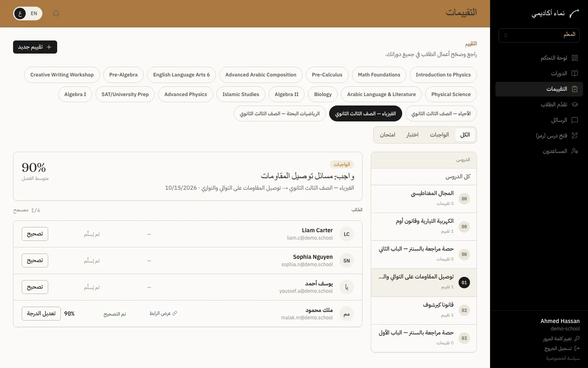Click the courses book icon in sidebar
Screen dimensions: 588x368
tap(575, 74)
